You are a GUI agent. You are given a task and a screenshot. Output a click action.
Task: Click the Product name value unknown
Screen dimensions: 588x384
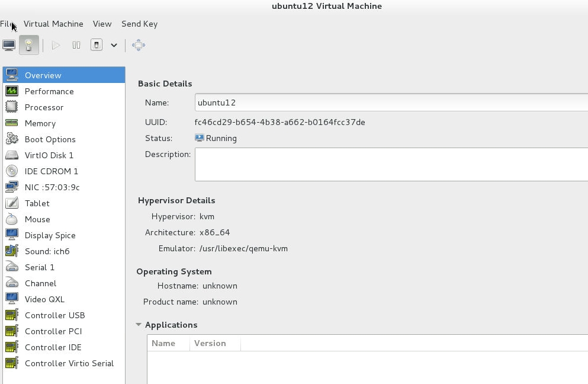[x=220, y=302]
